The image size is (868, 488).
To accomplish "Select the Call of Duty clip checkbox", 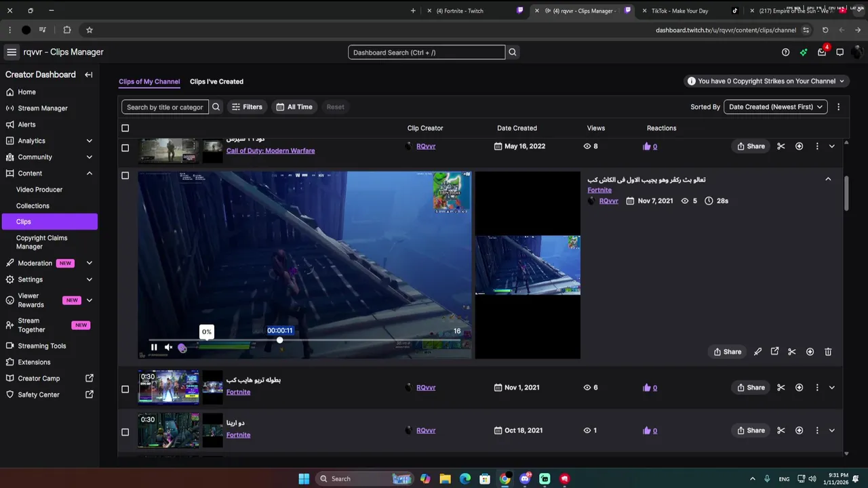I will pyautogui.click(x=125, y=148).
